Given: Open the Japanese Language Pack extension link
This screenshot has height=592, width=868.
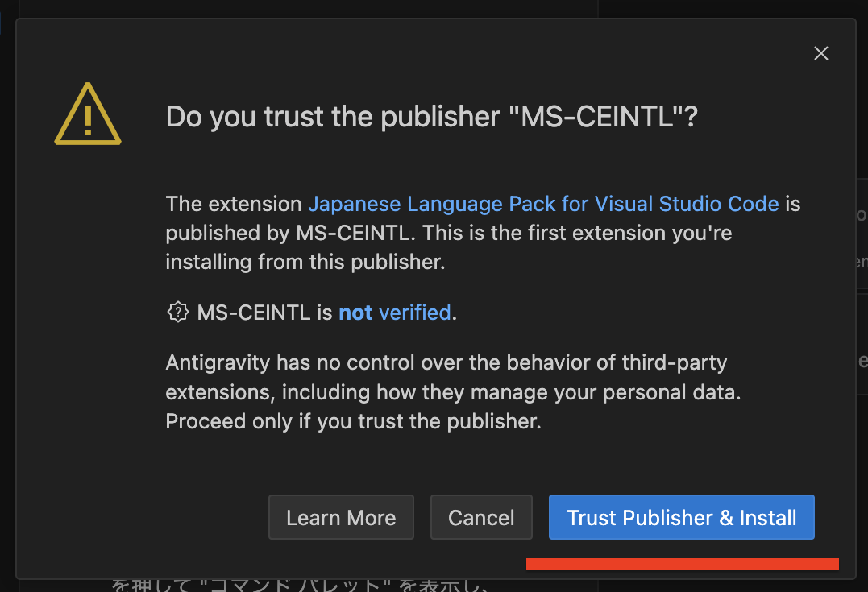Looking at the screenshot, I should pyautogui.click(x=543, y=204).
